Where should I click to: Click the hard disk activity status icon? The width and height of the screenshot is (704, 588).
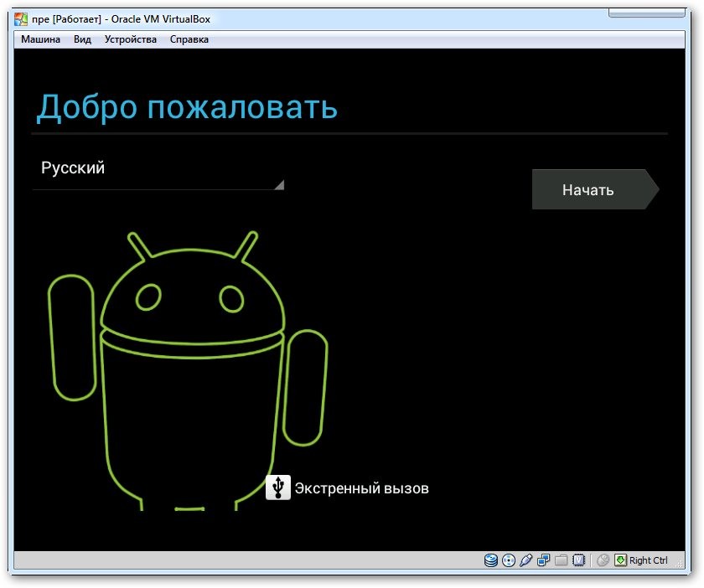[491, 560]
